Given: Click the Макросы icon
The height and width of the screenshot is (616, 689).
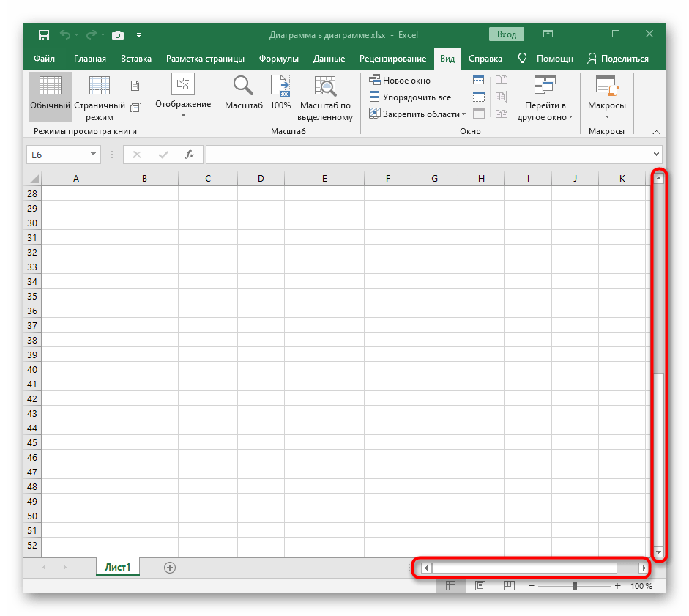Looking at the screenshot, I should tap(606, 86).
